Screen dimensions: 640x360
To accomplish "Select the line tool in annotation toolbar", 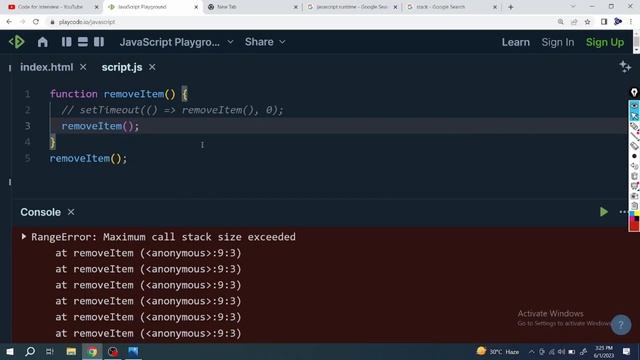I will click(634, 136).
